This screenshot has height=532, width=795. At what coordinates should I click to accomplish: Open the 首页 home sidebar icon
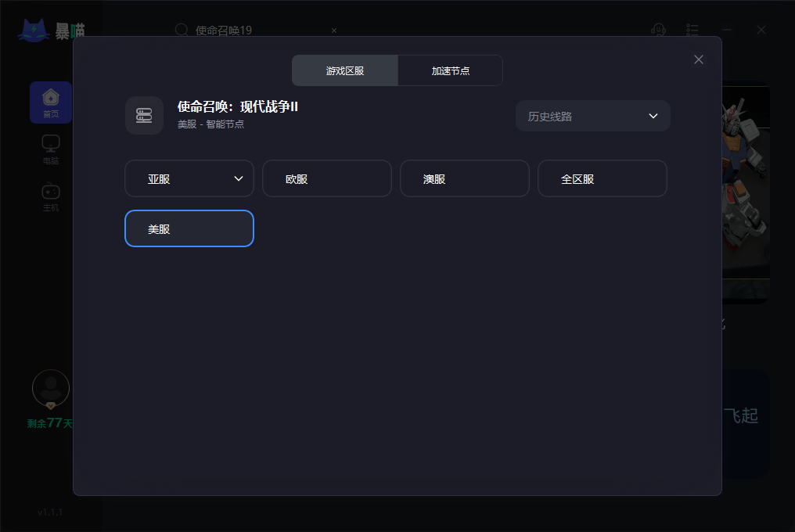click(x=51, y=102)
